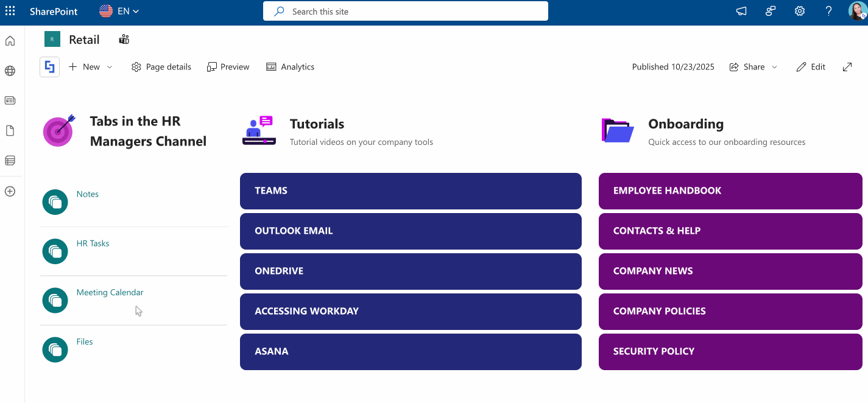The width and height of the screenshot is (868, 403).
Task: Select the News icon in left sidebar
Action: point(10,100)
